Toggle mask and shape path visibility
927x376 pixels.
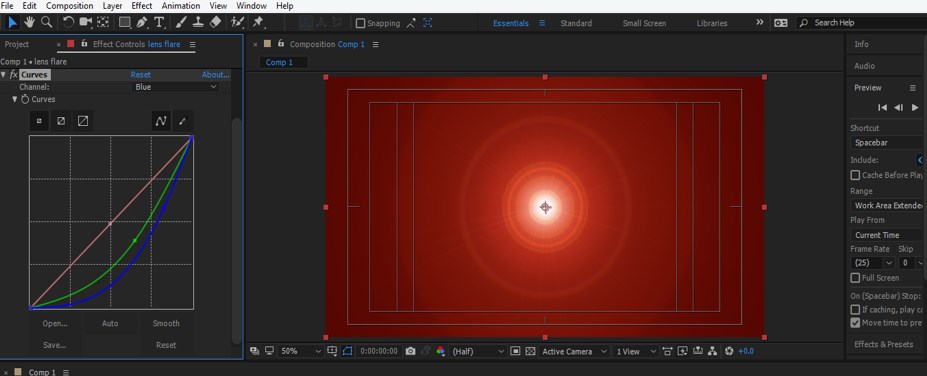coord(347,351)
